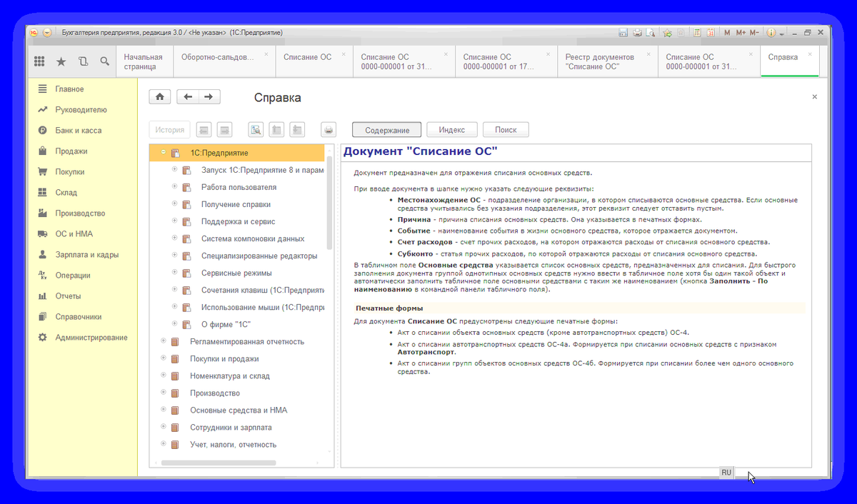Go to the previous help topic icon
Screen dimensions: 857x504
(276, 130)
